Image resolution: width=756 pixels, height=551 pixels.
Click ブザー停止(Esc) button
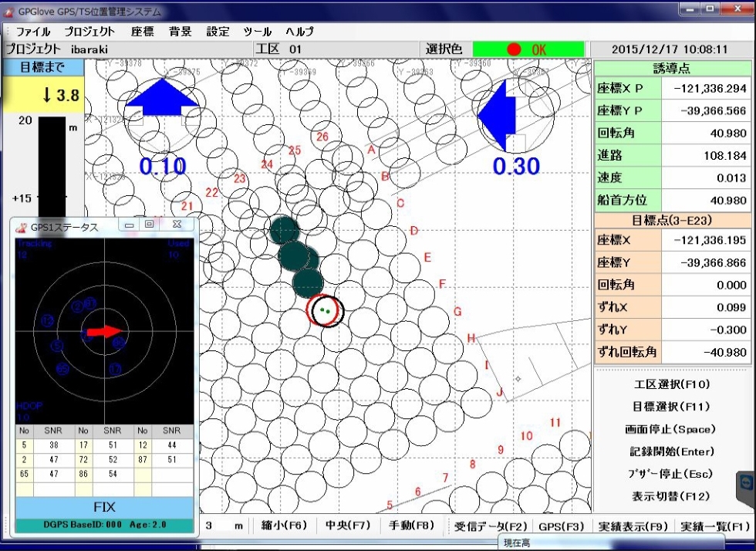click(670, 474)
